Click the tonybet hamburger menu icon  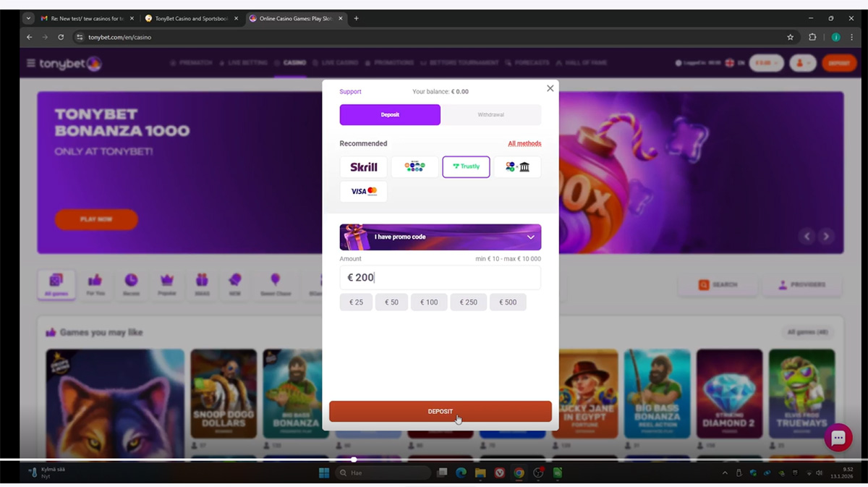(x=30, y=64)
